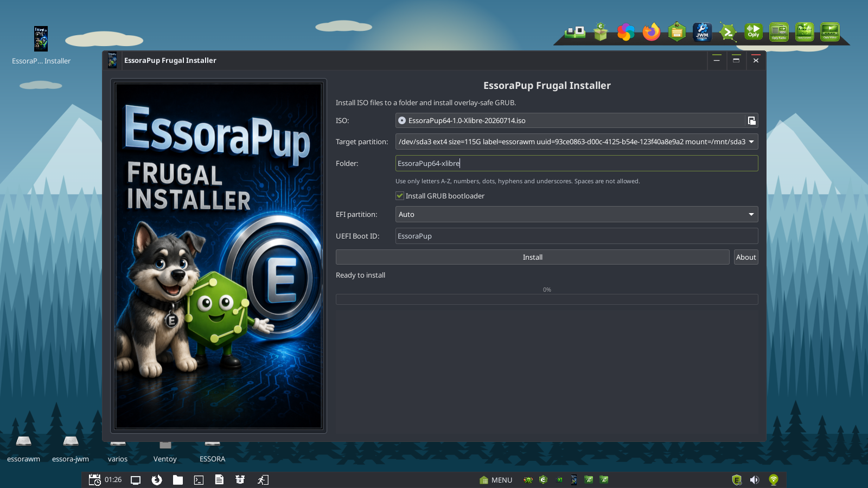The image size is (868, 488).
Task: Open Oply Convert icon in the dock
Action: 805,32
